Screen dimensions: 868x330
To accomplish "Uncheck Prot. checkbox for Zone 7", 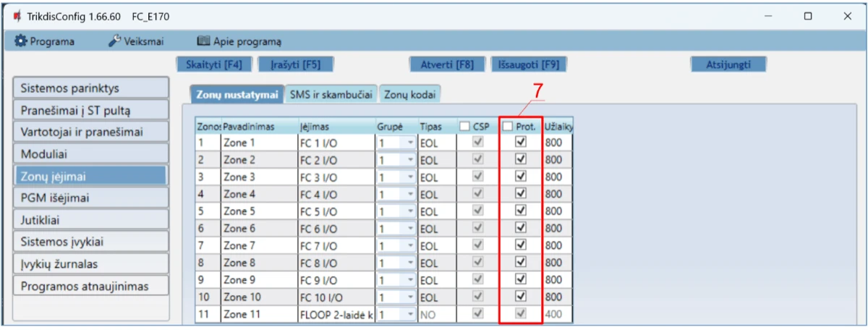I will [x=520, y=245].
